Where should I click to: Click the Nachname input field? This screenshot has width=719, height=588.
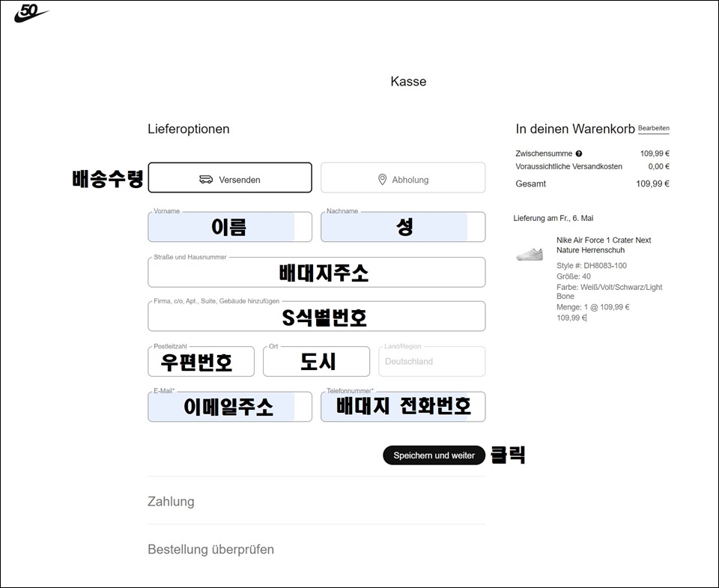(403, 226)
